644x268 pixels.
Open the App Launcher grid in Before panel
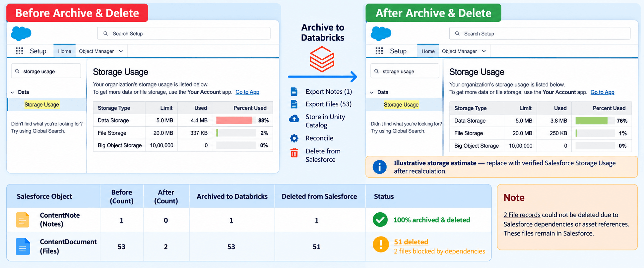point(20,51)
